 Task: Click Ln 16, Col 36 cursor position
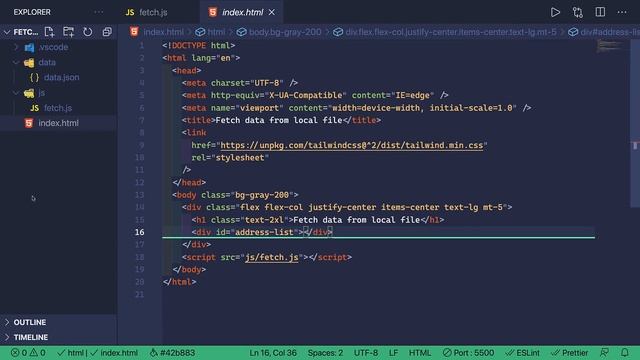tap(273, 353)
